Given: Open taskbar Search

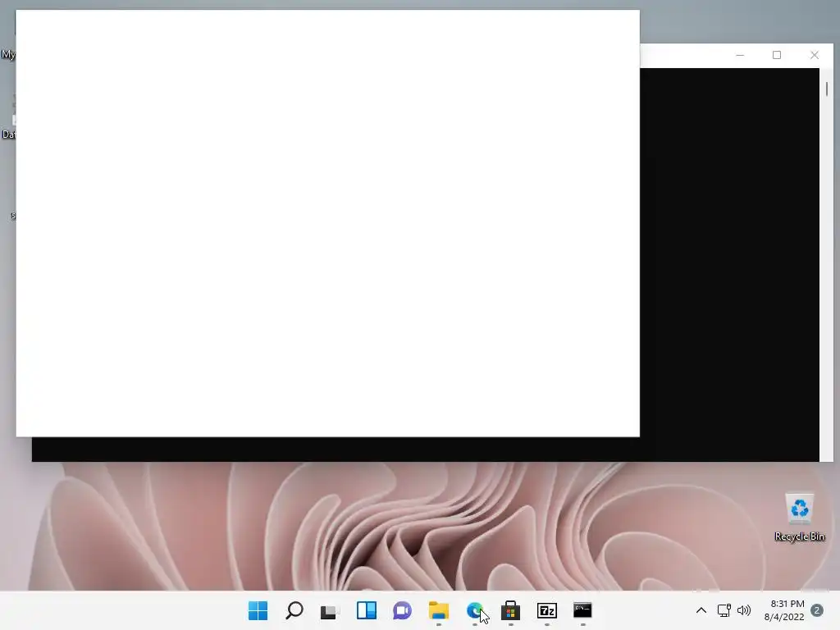Looking at the screenshot, I should (x=294, y=610).
